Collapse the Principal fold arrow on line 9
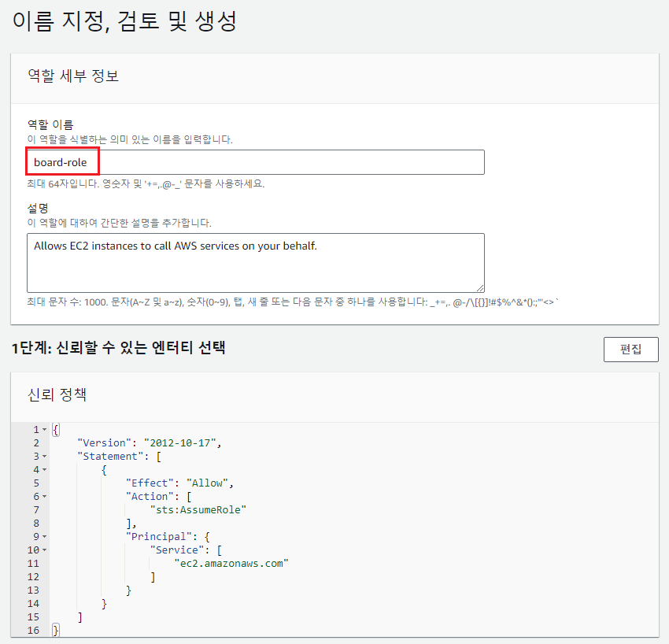Image resolution: width=669 pixels, height=644 pixels. pyautogui.click(x=44, y=536)
